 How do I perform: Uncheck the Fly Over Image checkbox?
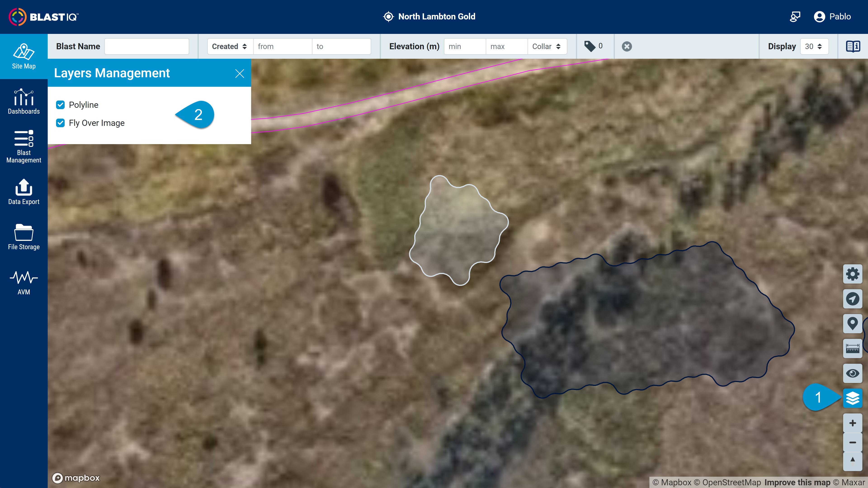(60, 123)
